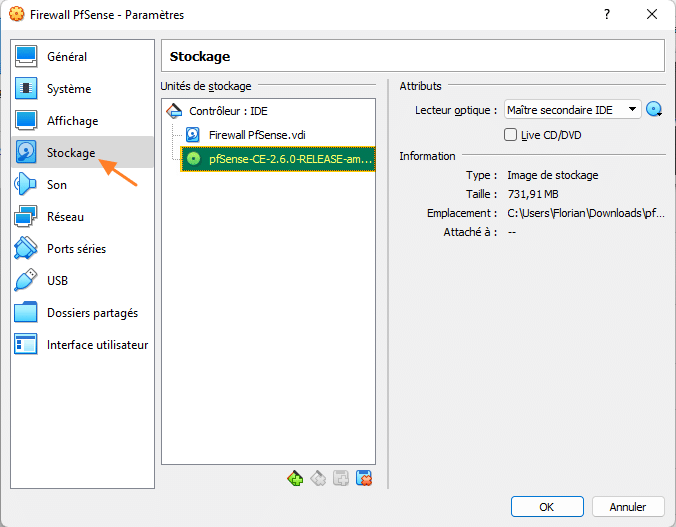Close the Paramètres dialog window
This screenshot has width=676, height=527.
(x=652, y=14)
